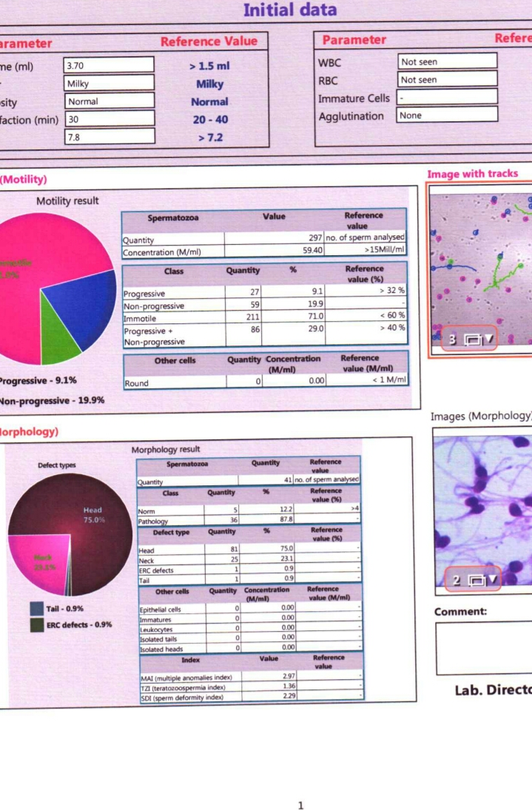Click the 'Initial data' heading

(x=290, y=10)
